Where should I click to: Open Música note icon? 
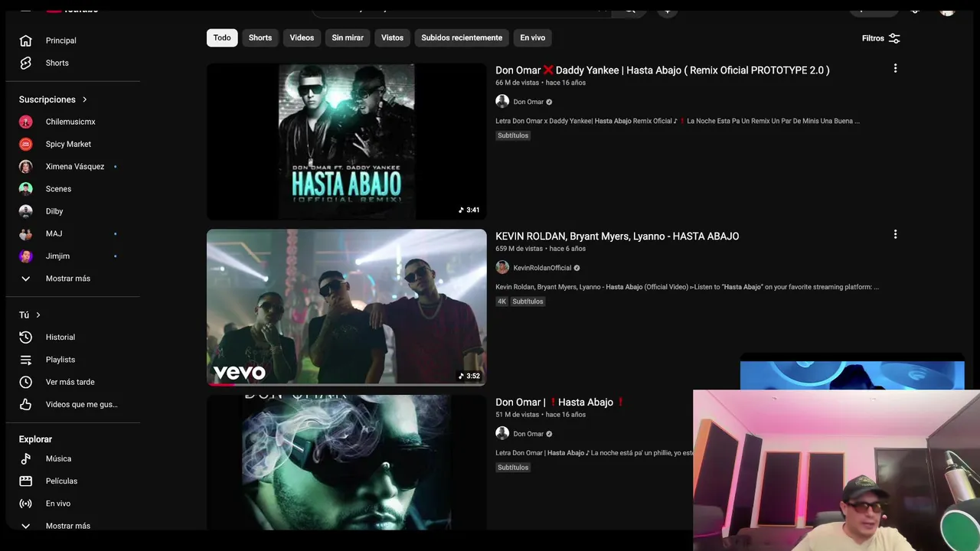click(x=25, y=458)
